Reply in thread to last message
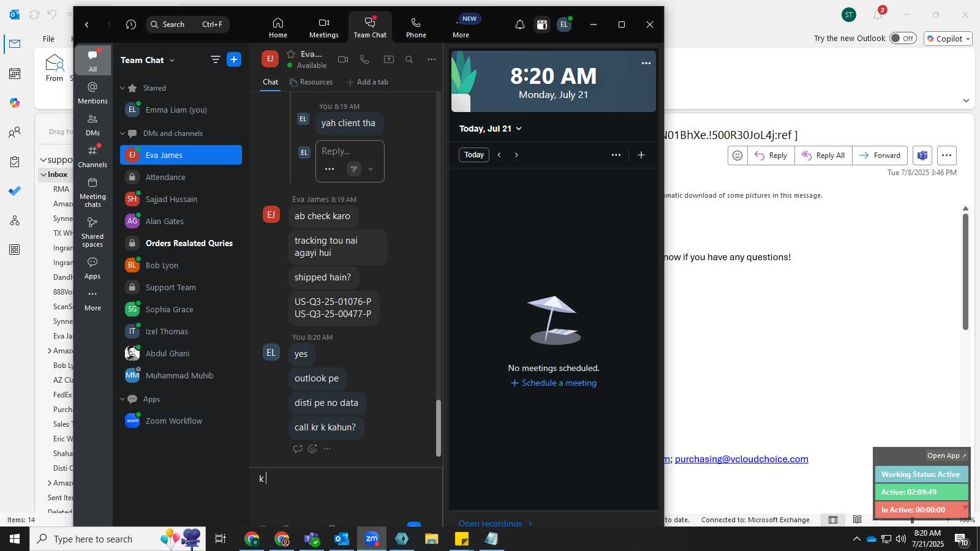Image resolution: width=980 pixels, height=551 pixels. point(298,449)
